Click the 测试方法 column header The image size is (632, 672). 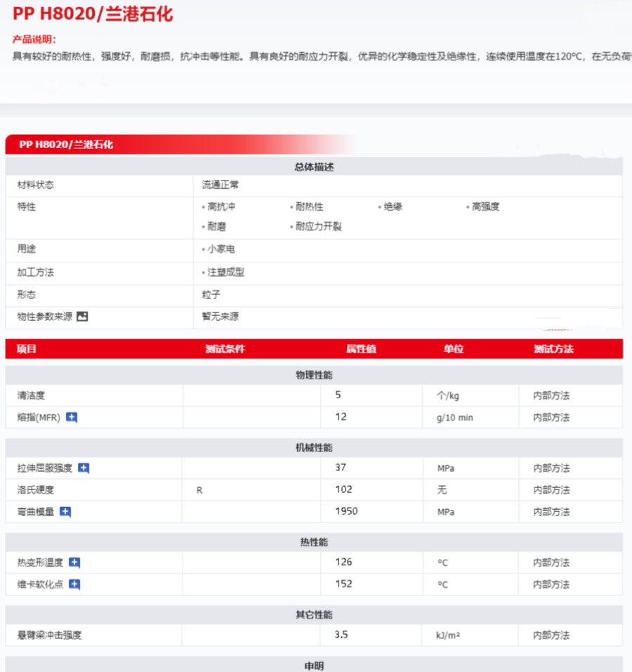[x=553, y=349]
